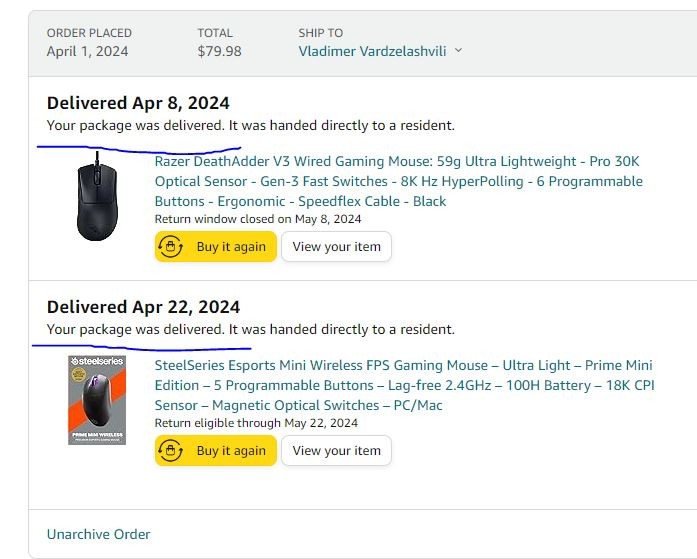Open the Vladimer Vardzelashvili ship-to link

point(374,51)
